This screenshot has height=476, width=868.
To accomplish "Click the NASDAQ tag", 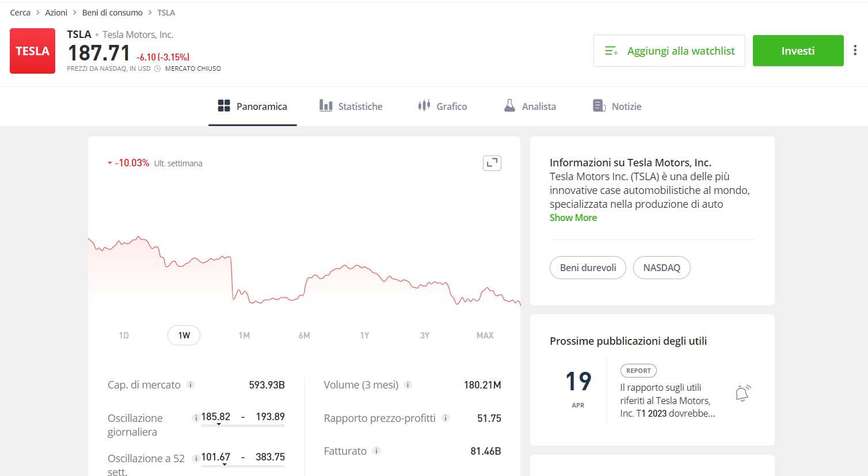I will click(662, 268).
